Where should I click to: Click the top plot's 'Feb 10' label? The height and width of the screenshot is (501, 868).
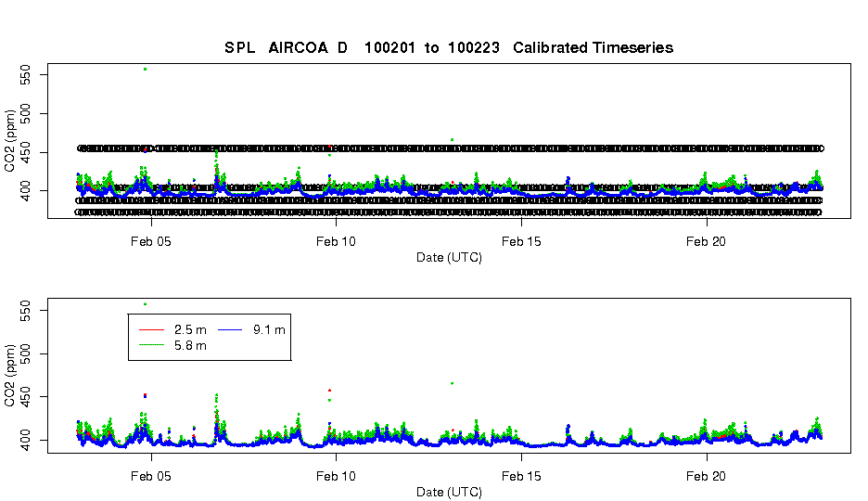[x=336, y=241]
